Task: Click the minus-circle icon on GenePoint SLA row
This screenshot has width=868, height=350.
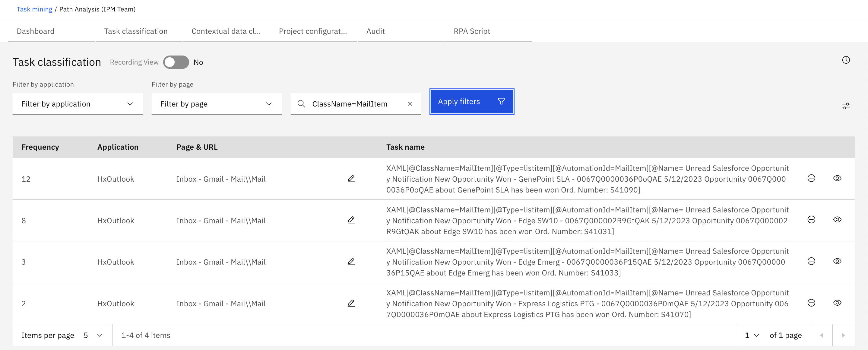Action: tap(811, 178)
